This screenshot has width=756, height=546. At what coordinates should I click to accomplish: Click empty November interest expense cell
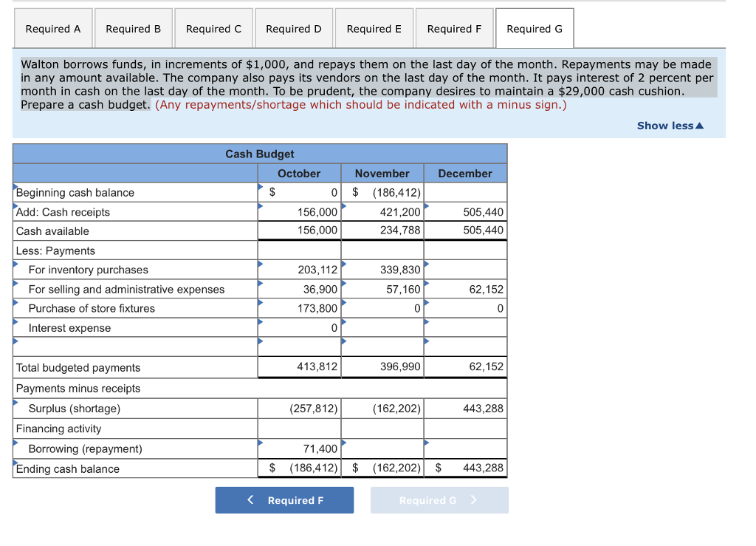(382, 327)
